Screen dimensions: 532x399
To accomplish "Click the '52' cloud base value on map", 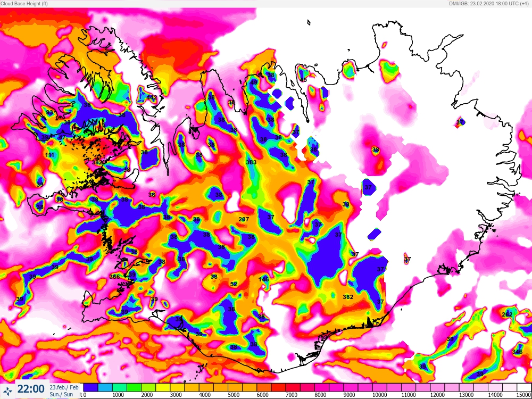I will tap(234, 284).
